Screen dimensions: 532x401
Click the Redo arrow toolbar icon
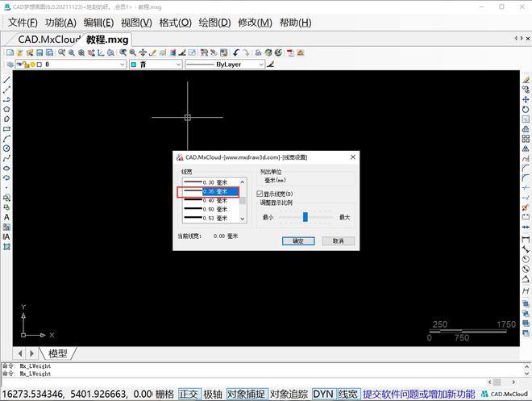point(246,52)
